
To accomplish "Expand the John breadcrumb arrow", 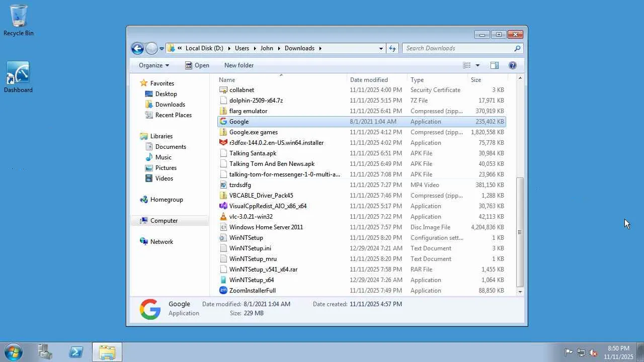I will (279, 48).
